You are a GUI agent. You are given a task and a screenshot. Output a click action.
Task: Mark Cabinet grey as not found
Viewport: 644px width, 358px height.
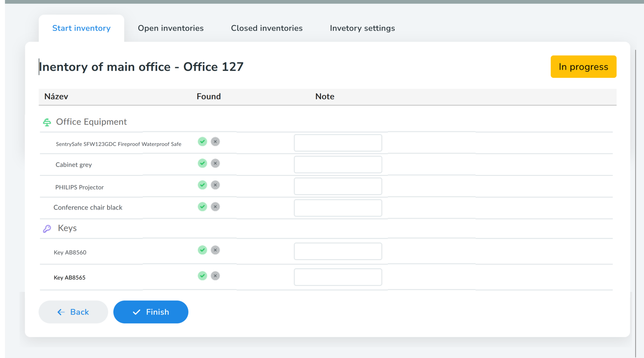pos(215,163)
